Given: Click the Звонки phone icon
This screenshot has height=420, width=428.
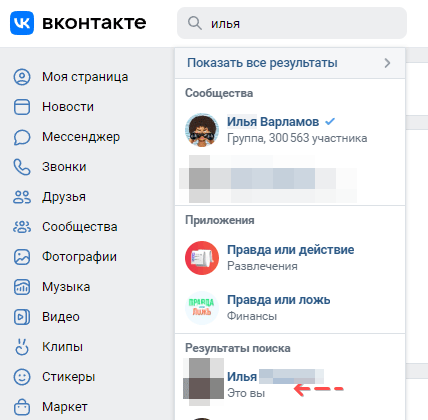Looking at the screenshot, I should tap(22, 167).
